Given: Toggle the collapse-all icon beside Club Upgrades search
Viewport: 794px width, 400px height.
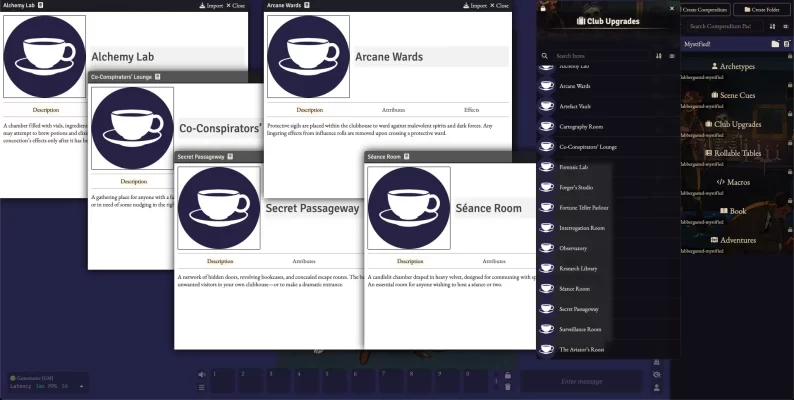Looking at the screenshot, I should pos(672,56).
